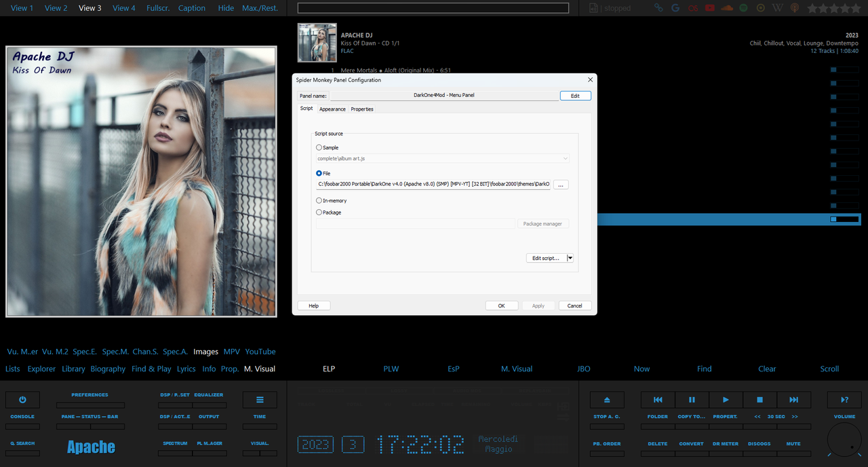The image size is (868, 467).
Task: Click the podcast icon next to star ratings
Action: (x=795, y=8)
